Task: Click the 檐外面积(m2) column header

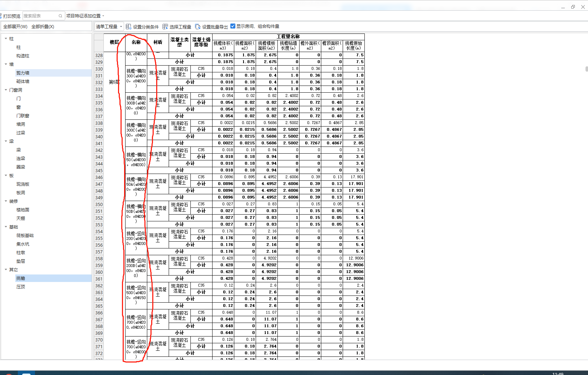Action: coord(310,46)
